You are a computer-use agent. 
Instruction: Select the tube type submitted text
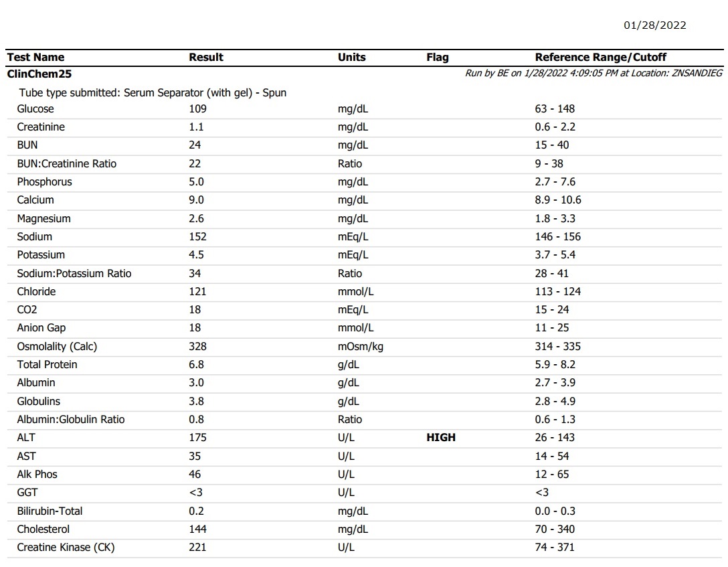pyautogui.click(x=153, y=93)
